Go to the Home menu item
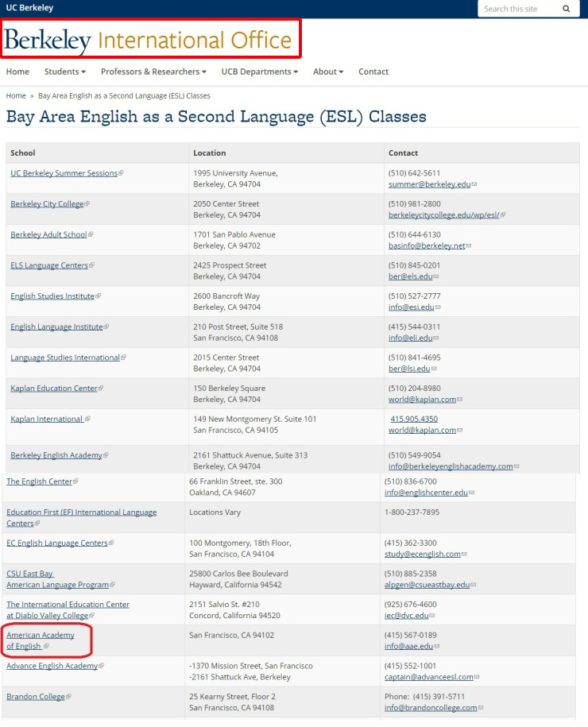This screenshot has width=588, height=727. 17,72
